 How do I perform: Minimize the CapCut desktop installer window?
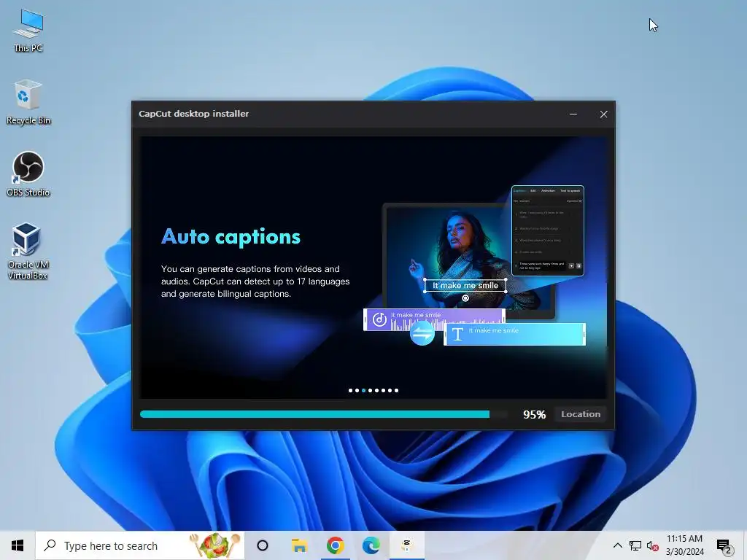(x=573, y=114)
